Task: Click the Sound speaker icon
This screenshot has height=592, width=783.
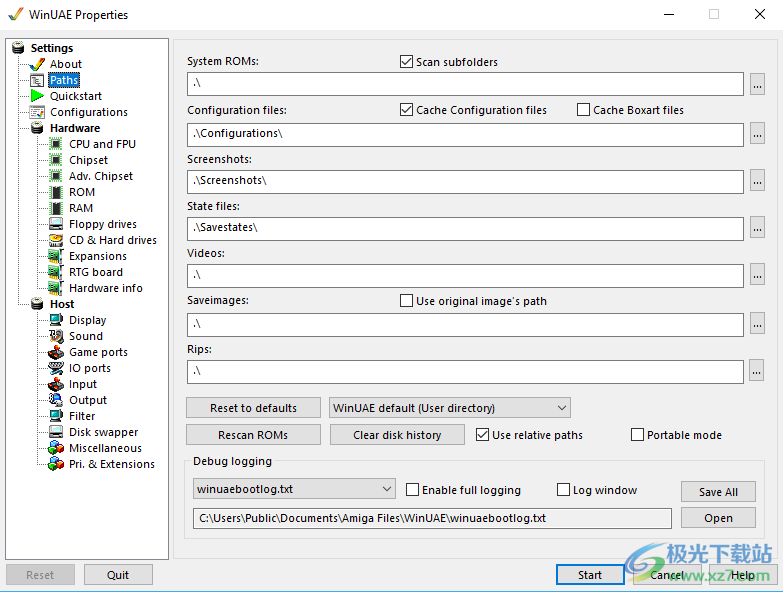Action: click(56, 336)
